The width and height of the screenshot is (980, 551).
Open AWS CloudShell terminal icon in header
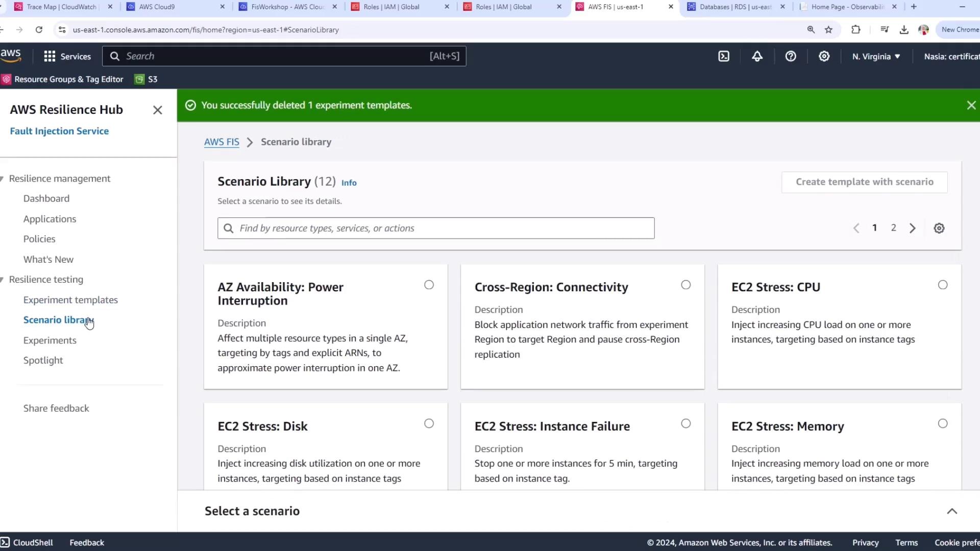click(724, 56)
